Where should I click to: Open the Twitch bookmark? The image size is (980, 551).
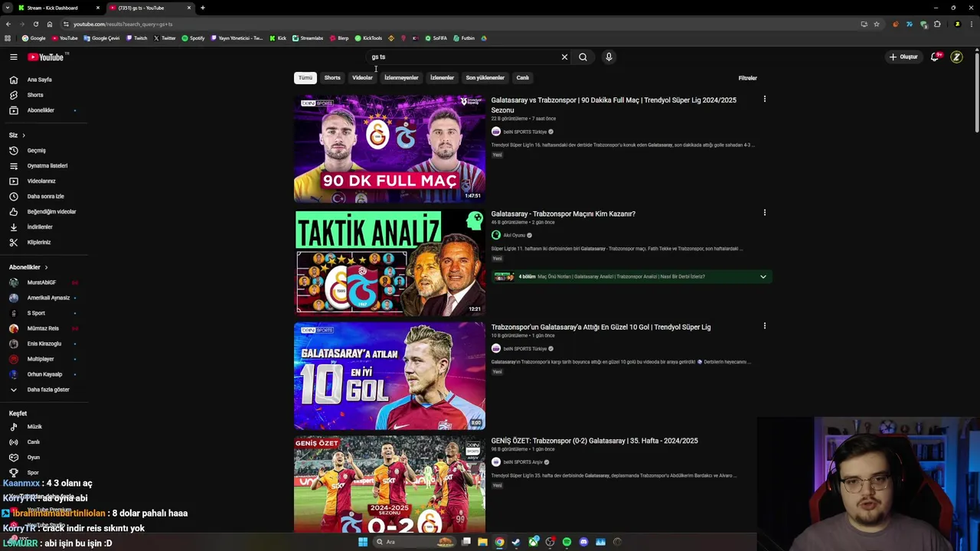[x=137, y=38]
